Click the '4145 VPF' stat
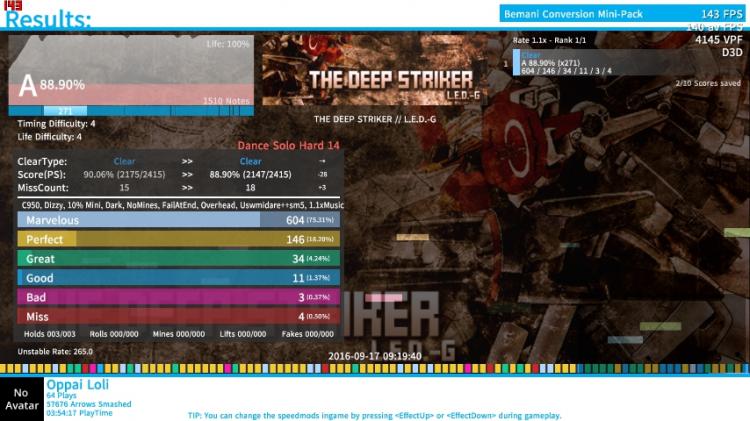The image size is (750, 421). tap(718, 40)
